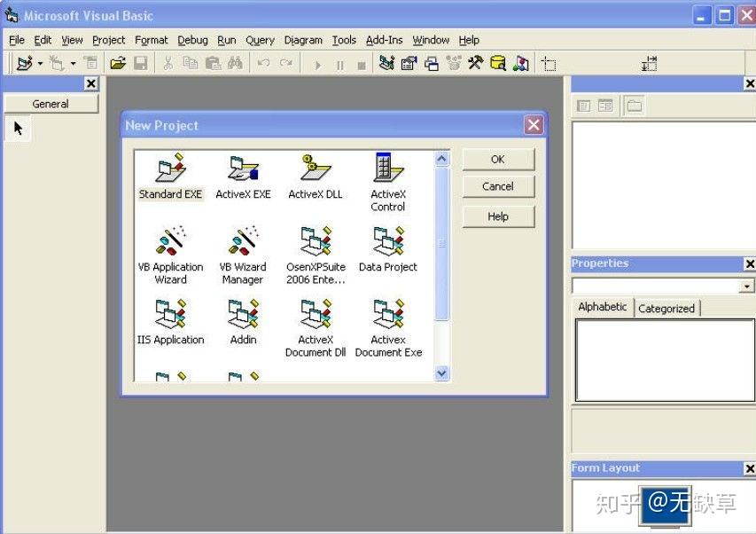Click the Break pause icon
Screen dimensions: 756x534
click(x=340, y=65)
